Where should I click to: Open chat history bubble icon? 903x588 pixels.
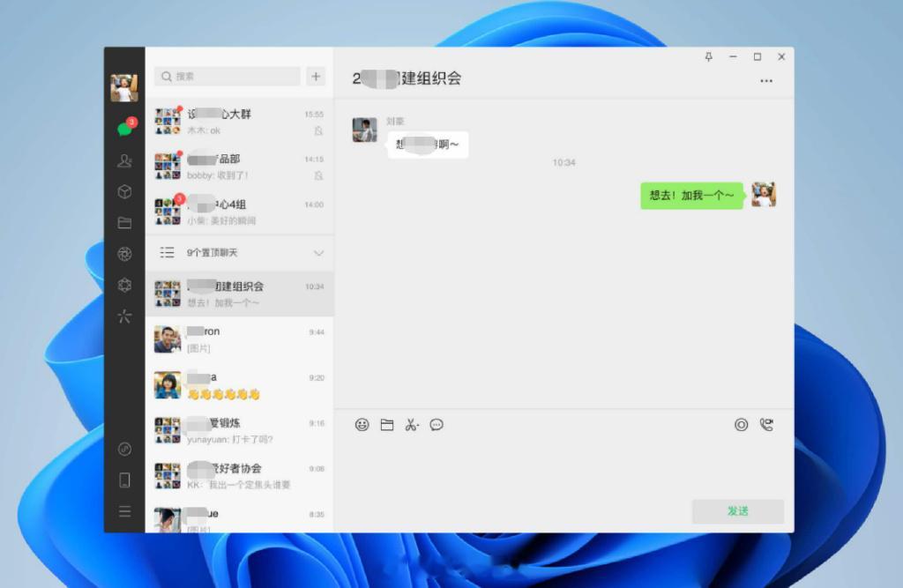click(x=437, y=424)
